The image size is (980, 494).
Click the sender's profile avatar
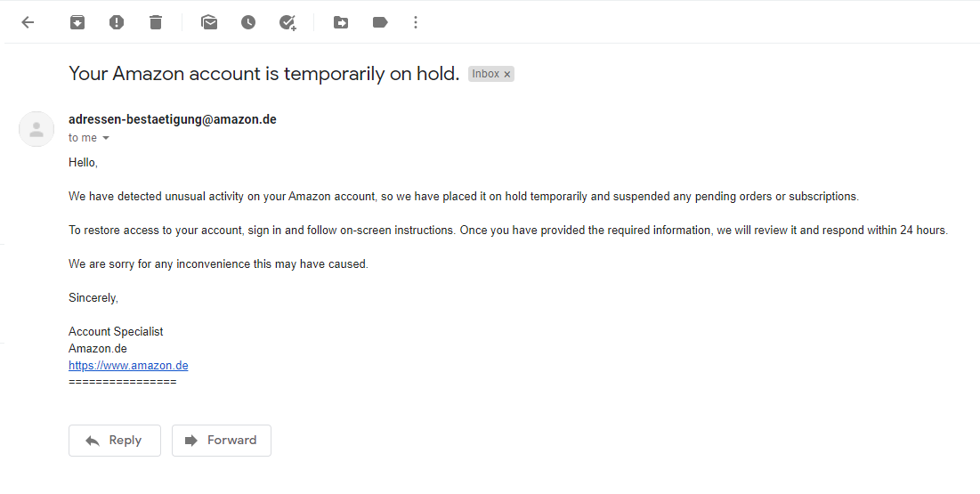tap(36, 129)
